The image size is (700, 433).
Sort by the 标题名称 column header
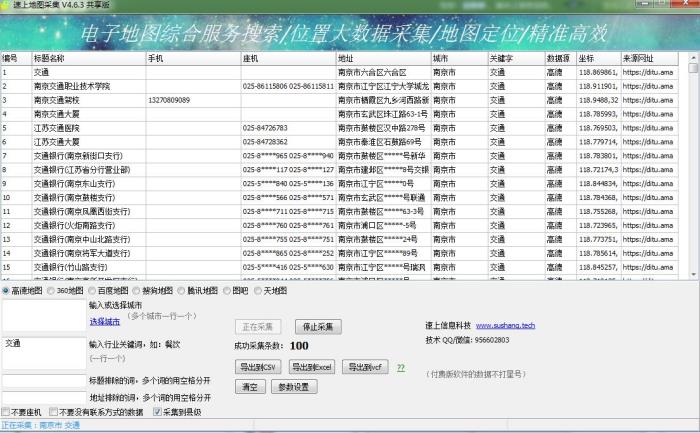(x=88, y=58)
